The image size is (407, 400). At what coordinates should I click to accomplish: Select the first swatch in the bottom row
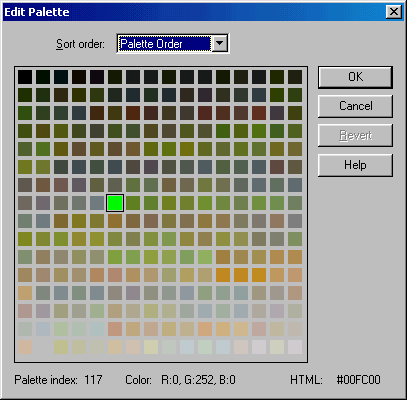[x=25, y=347]
